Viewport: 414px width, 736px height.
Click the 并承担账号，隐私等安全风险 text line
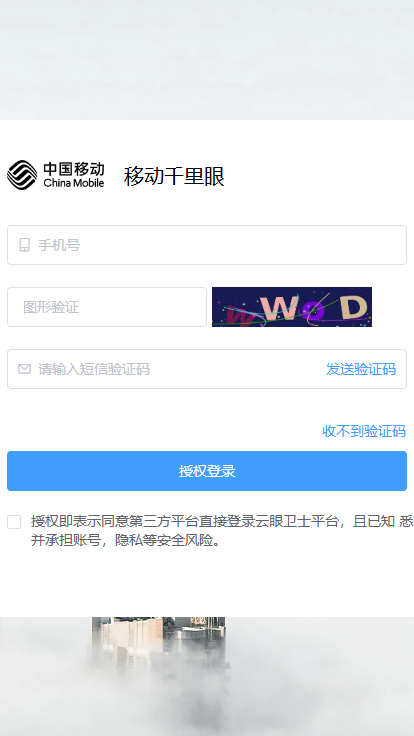126,541
